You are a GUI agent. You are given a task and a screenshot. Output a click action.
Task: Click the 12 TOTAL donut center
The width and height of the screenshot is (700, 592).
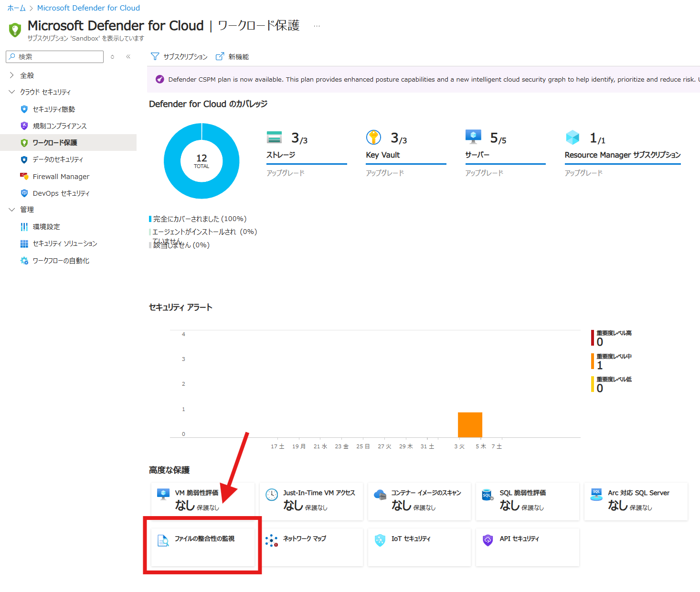tap(202, 161)
